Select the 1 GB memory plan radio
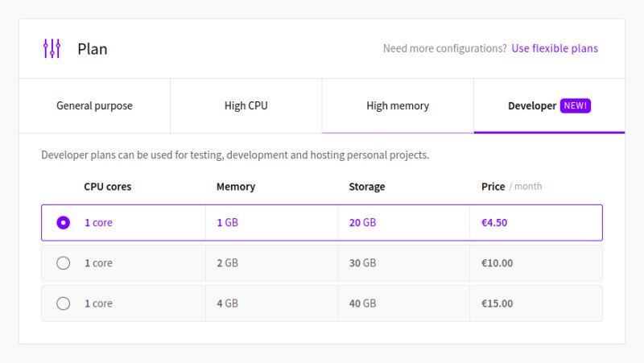Image resolution: width=644 pixels, height=363 pixels. (64, 223)
